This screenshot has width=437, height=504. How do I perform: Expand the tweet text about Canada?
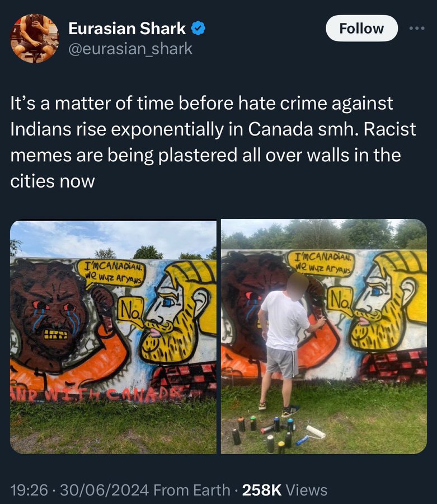click(213, 142)
